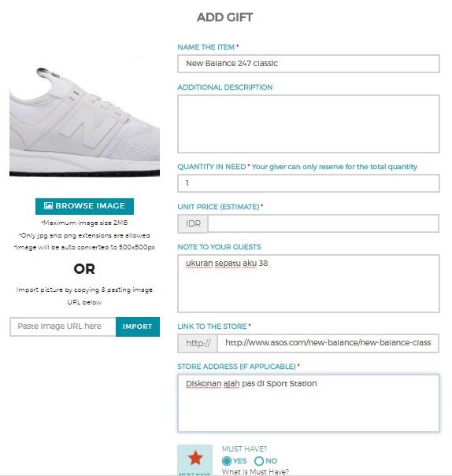Click the Link To The Store field
The width and height of the screenshot is (452, 476).
[x=328, y=343]
